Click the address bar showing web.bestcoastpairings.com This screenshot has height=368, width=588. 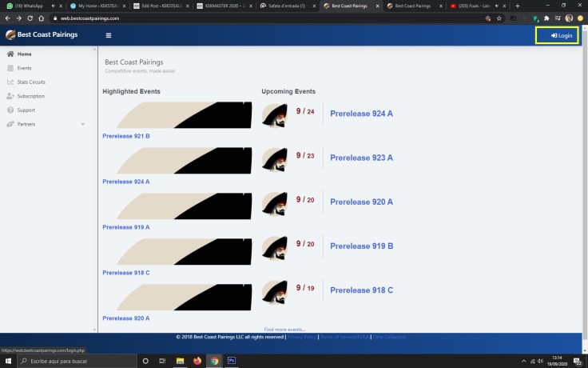tap(240, 18)
